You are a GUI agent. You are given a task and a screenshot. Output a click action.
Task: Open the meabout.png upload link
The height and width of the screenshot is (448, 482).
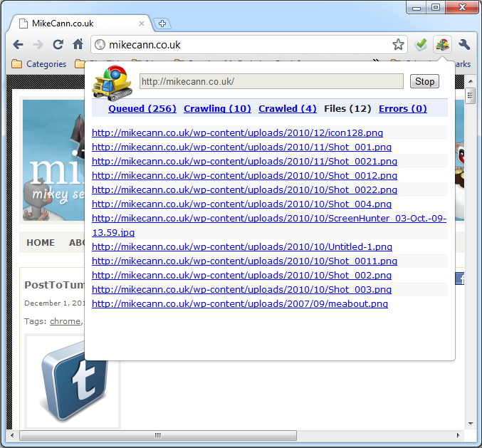[x=240, y=304]
